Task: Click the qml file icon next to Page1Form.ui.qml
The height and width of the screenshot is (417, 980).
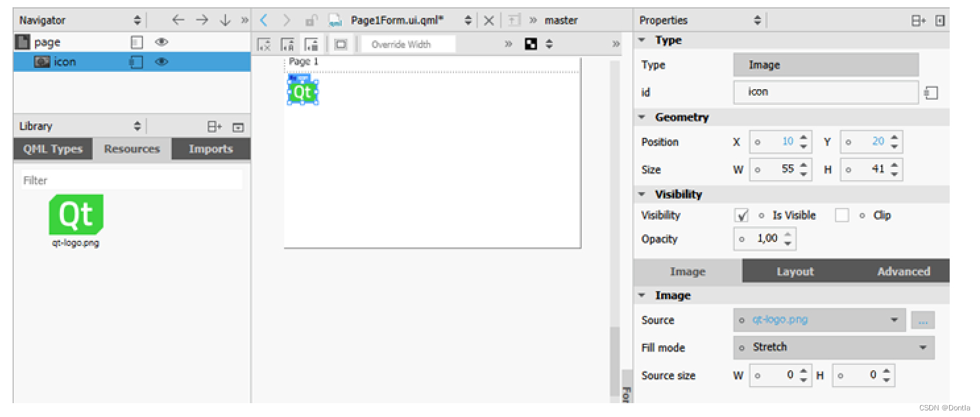Action: [335, 20]
